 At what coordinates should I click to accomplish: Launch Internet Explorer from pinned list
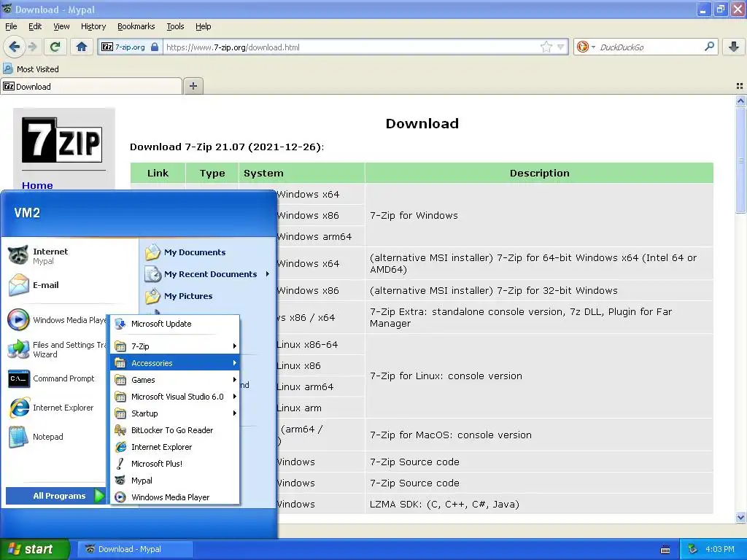click(x=51, y=408)
